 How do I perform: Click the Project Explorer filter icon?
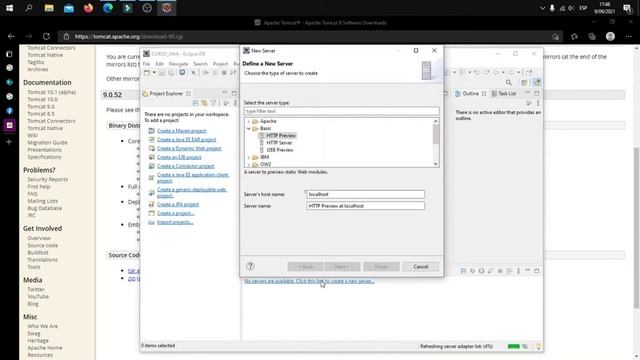point(213,103)
